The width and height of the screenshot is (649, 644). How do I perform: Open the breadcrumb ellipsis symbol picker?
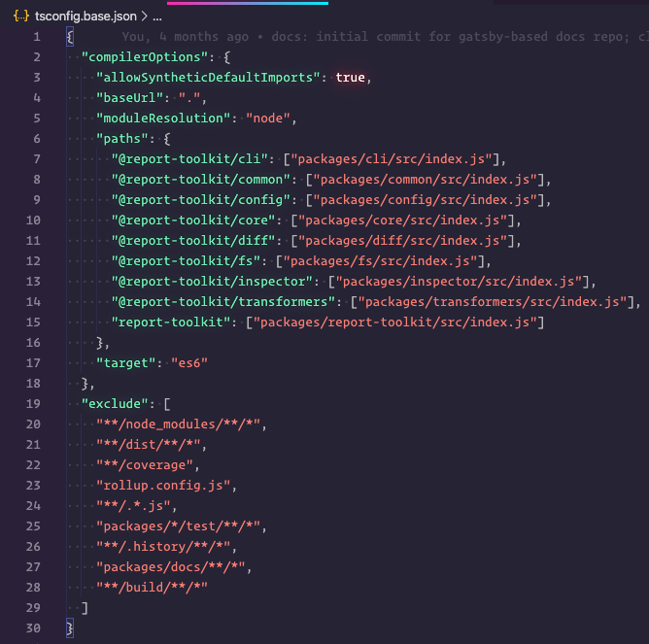tap(157, 17)
